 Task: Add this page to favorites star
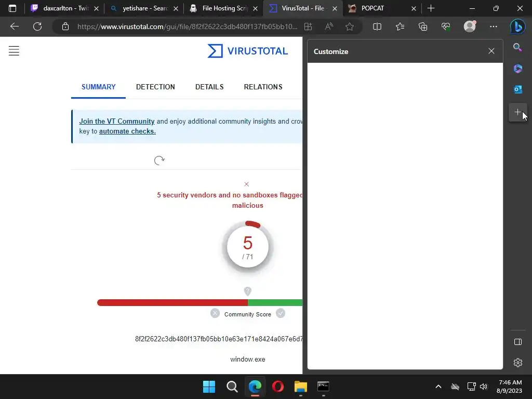350,26
